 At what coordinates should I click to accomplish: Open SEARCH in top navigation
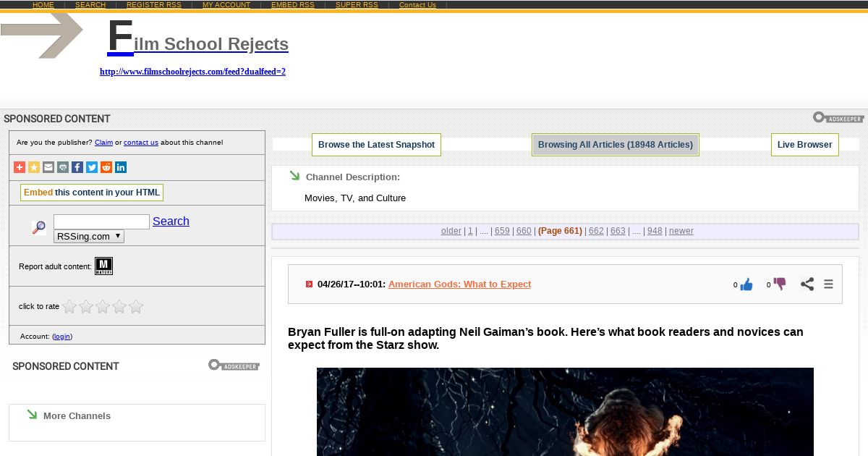[90, 5]
